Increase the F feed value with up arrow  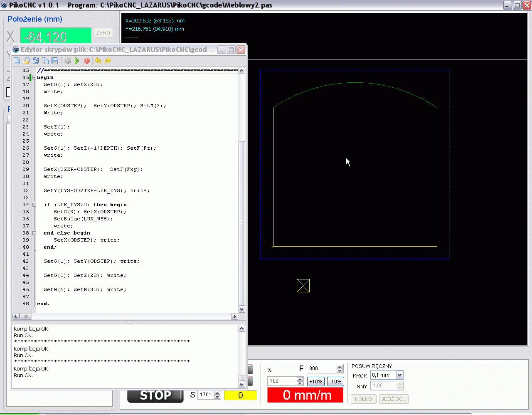tap(340, 366)
